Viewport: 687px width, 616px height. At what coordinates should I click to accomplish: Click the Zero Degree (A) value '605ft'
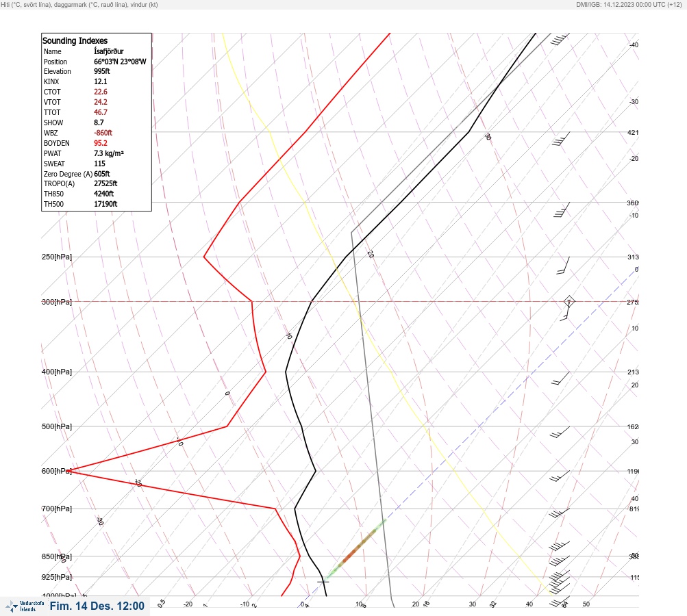[x=101, y=174]
